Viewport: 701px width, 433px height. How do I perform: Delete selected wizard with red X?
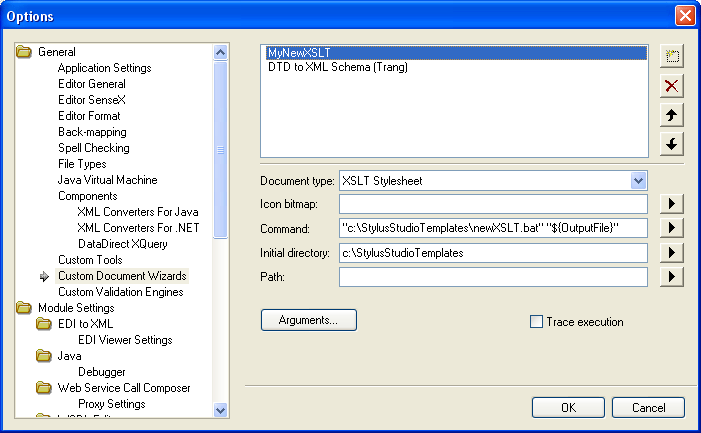tap(672, 86)
